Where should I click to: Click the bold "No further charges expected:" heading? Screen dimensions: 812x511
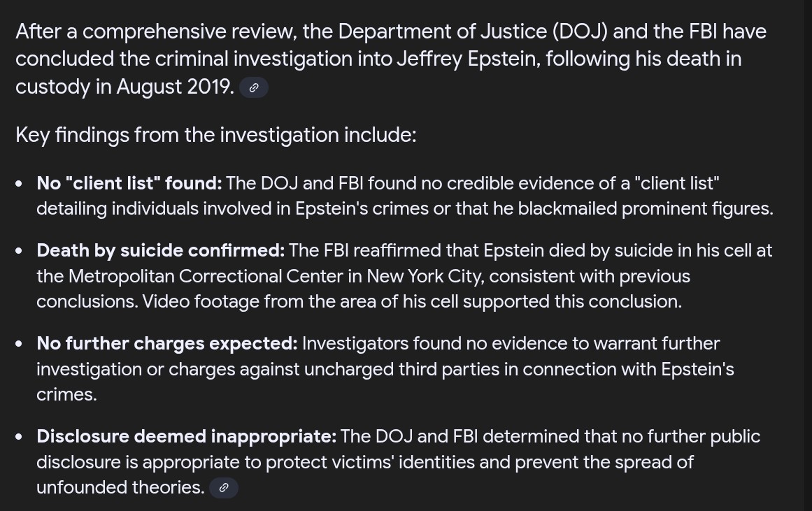pos(166,344)
